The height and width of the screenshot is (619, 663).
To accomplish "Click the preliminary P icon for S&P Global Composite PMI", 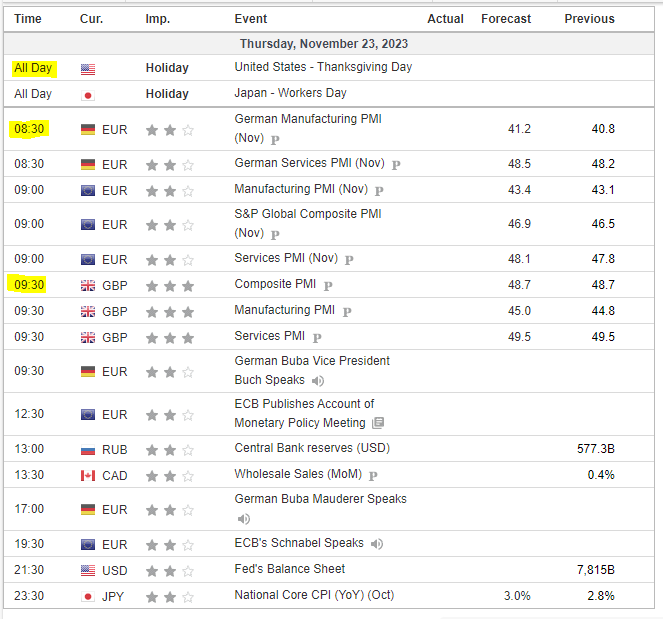I will 275,234.
